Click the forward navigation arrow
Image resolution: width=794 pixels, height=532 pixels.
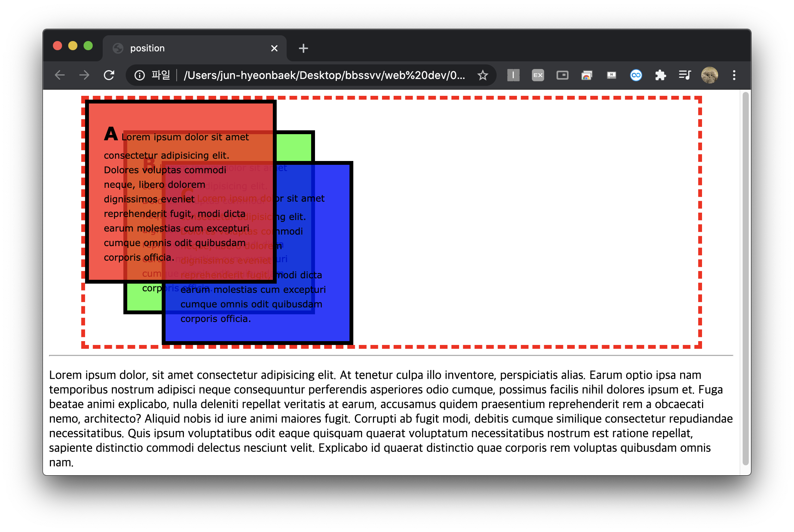click(x=84, y=75)
